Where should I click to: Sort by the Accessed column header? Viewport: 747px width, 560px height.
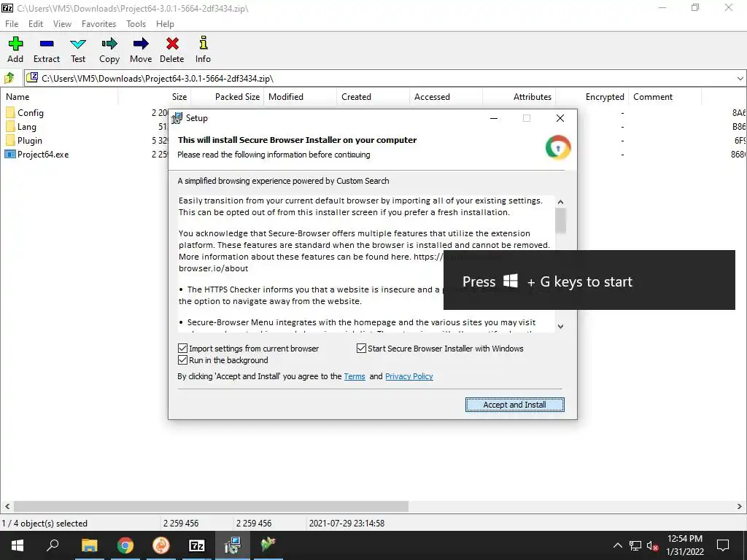coord(446,97)
